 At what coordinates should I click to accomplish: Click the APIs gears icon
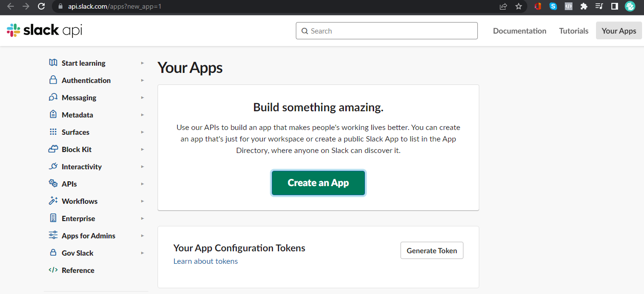(53, 184)
